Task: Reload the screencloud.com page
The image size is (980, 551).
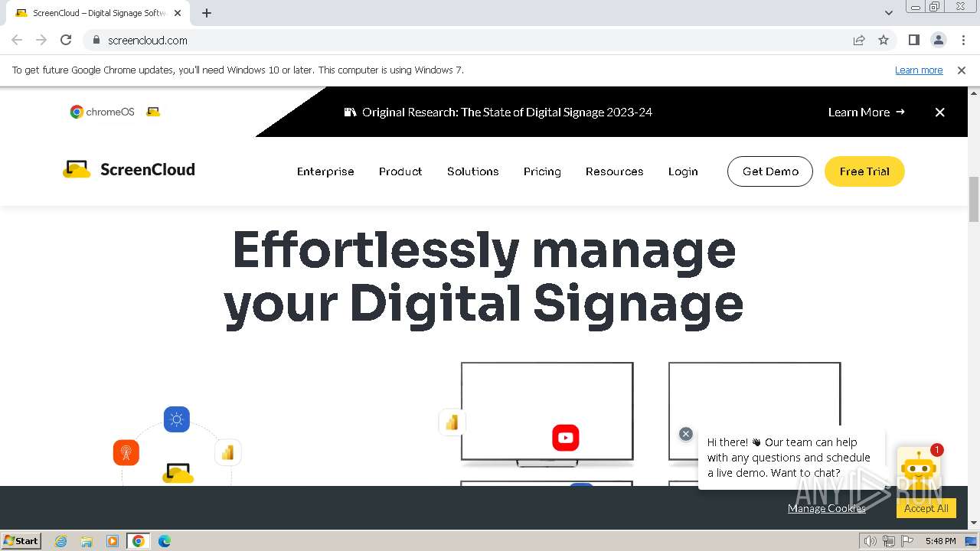Action: coord(66,40)
